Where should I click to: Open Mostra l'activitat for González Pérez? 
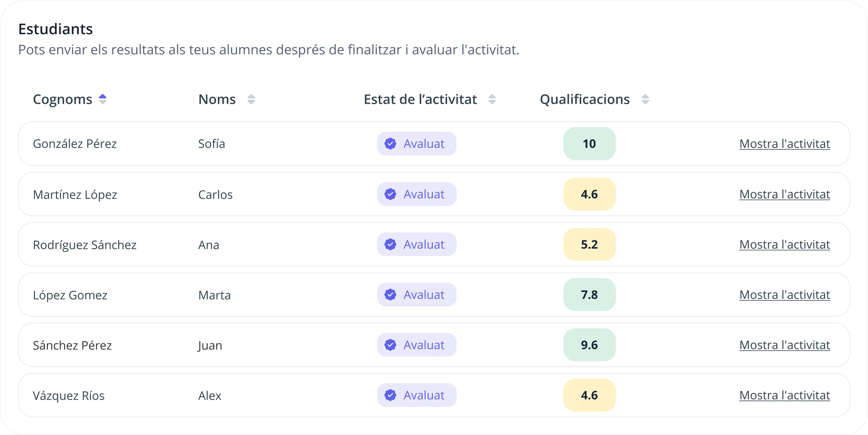[785, 144]
